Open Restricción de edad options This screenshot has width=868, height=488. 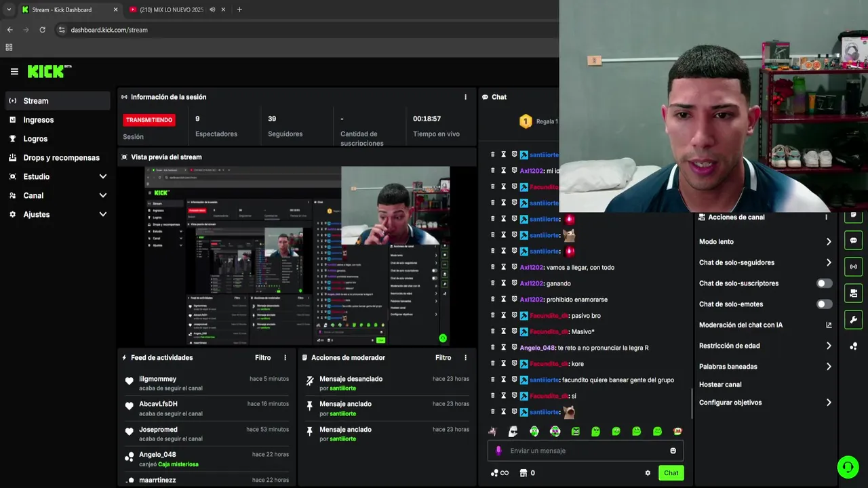(x=765, y=346)
